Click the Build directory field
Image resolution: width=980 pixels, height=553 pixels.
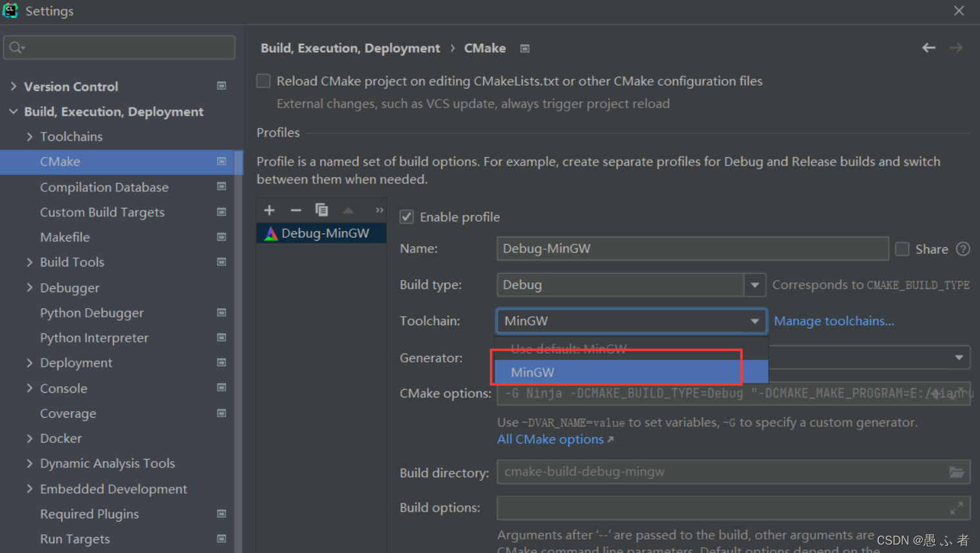tap(733, 472)
